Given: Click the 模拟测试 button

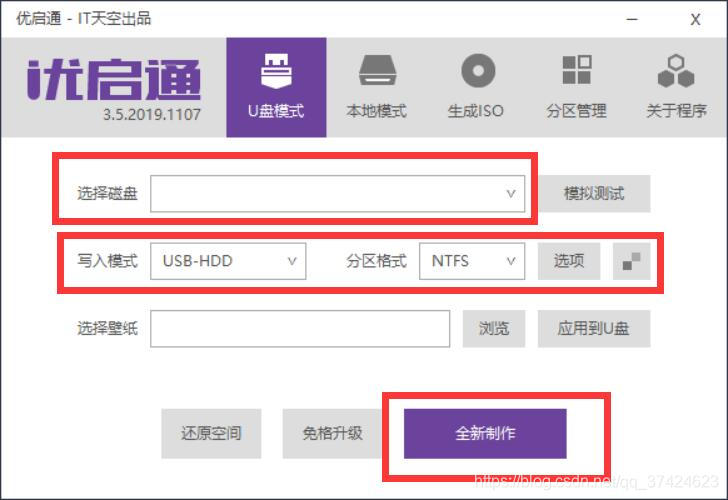Looking at the screenshot, I should pos(594,194).
